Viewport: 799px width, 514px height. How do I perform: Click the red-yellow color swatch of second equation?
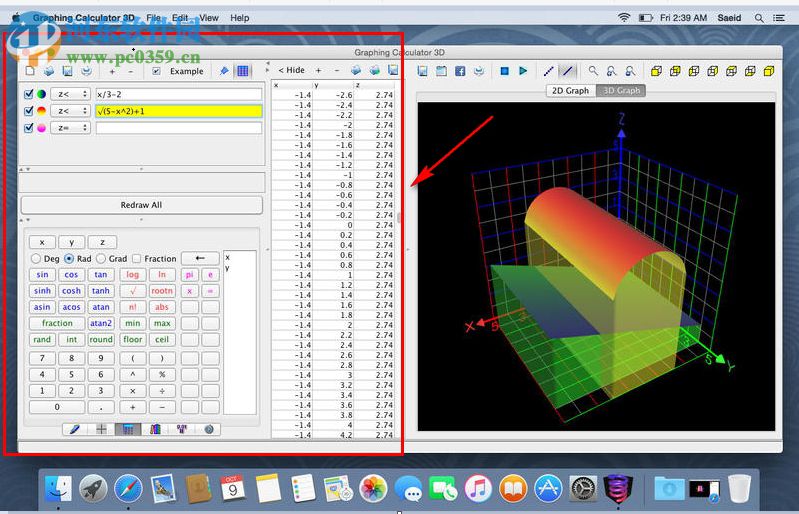point(41,111)
